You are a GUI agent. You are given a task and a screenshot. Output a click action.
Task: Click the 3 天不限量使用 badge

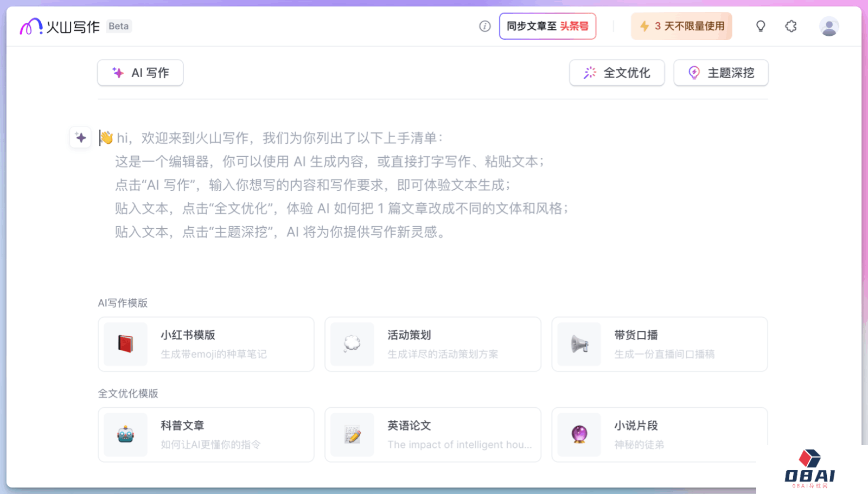point(681,26)
